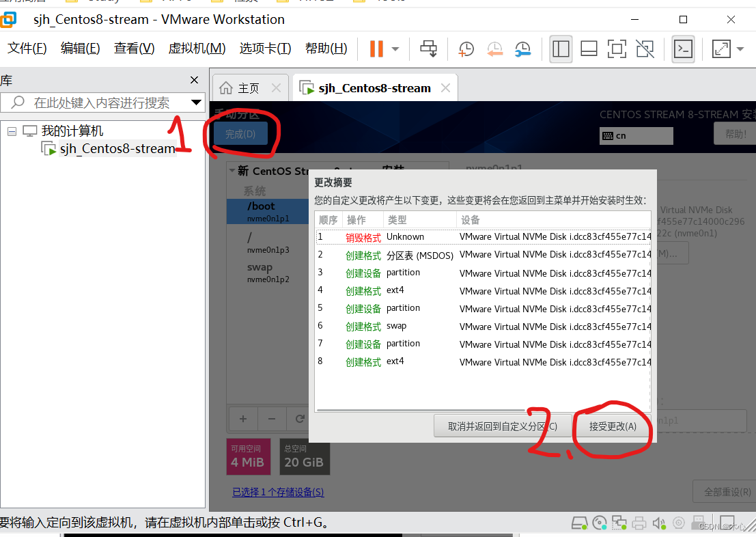
Task: Click send Ctrl+Alt+Del toolbar icon
Action: (428, 49)
